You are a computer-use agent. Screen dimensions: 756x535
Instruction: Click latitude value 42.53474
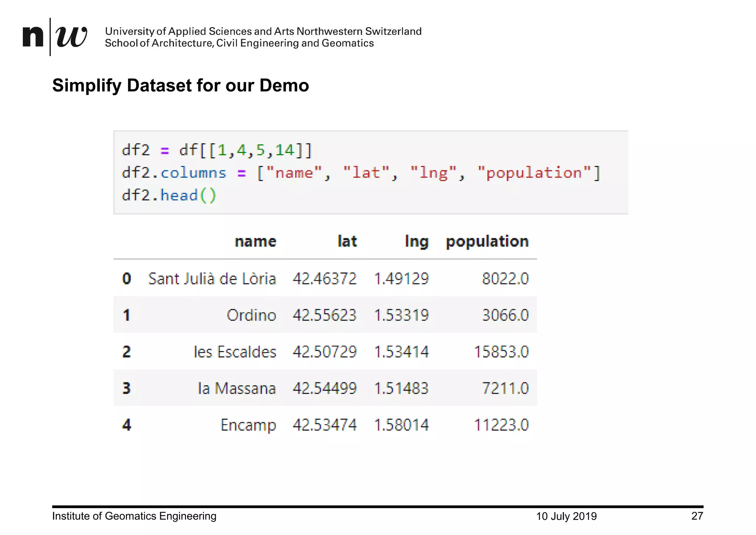(x=325, y=425)
